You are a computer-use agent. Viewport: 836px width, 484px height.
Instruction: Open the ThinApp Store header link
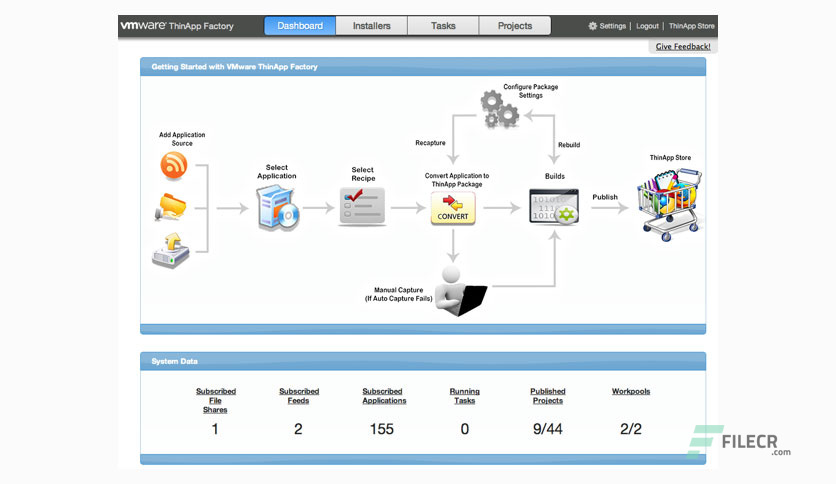coord(692,26)
